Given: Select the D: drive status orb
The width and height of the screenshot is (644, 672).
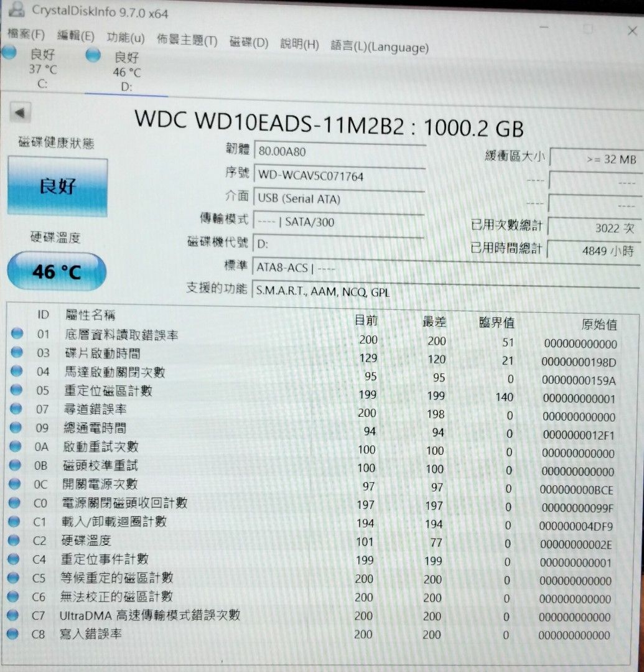Looking at the screenshot, I should click(93, 55).
